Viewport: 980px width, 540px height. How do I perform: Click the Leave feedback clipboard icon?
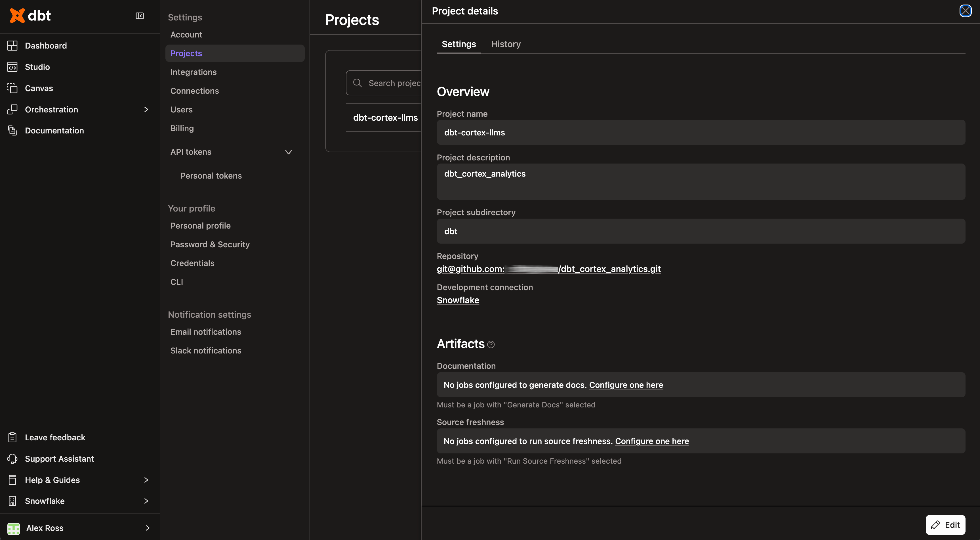pyautogui.click(x=12, y=437)
